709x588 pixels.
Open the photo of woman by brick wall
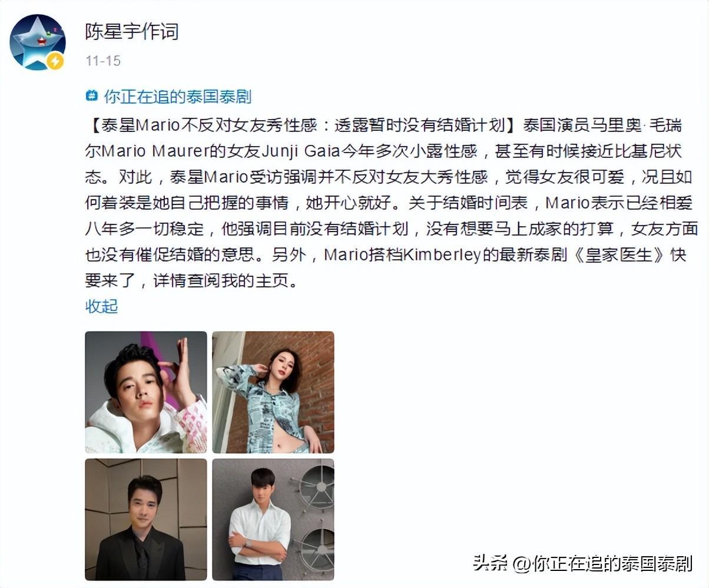(273, 392)
